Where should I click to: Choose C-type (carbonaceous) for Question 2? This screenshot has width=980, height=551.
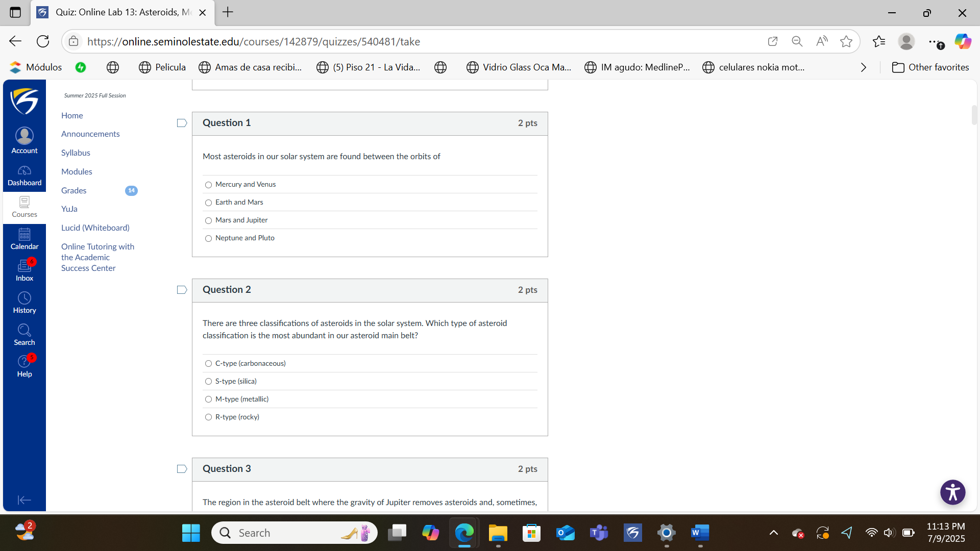[x=208, y=363]
